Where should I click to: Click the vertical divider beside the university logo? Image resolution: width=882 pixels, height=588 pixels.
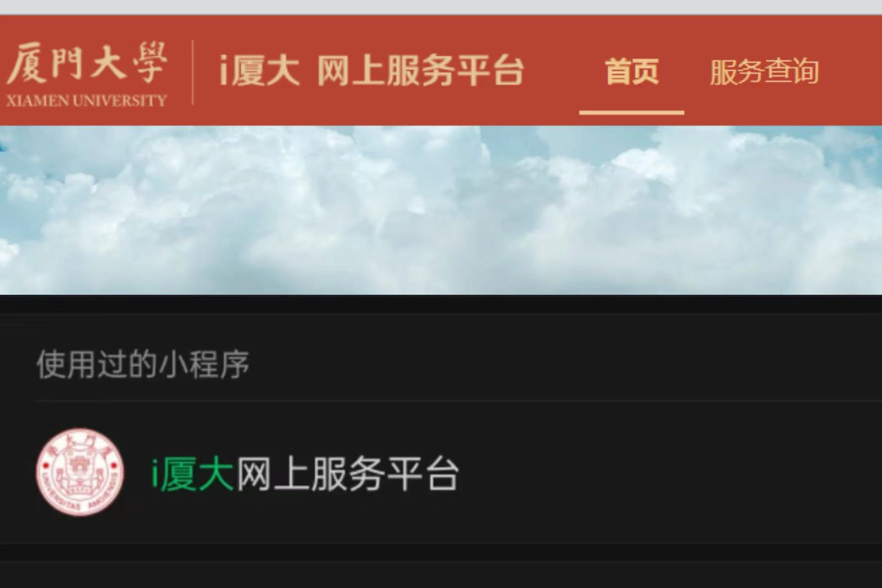click(x=192, y=72)
